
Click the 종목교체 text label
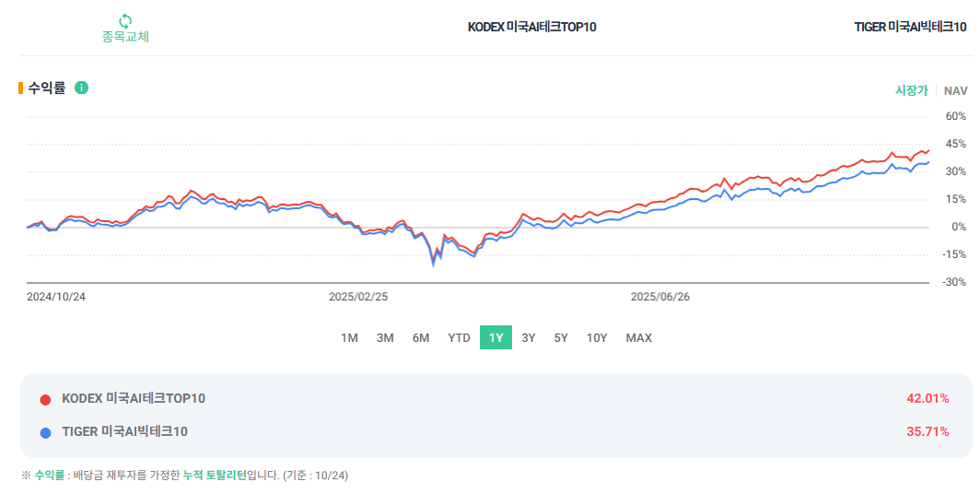125,36
